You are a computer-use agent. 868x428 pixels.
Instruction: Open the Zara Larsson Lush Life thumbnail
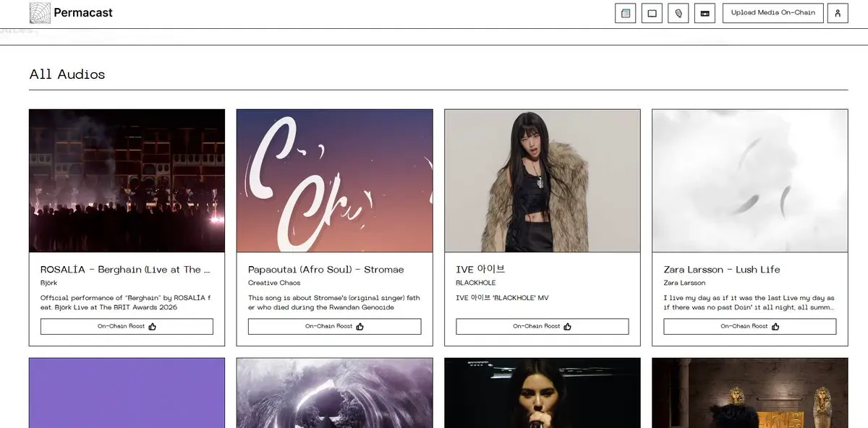coord(750,181)
